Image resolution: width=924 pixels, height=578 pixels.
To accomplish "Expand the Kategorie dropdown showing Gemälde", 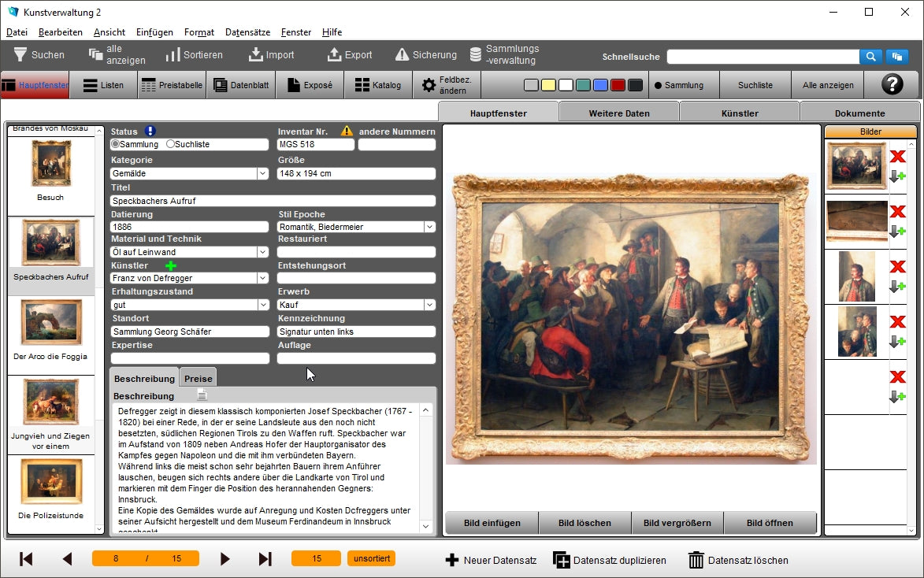I will (x=262, y=173).
